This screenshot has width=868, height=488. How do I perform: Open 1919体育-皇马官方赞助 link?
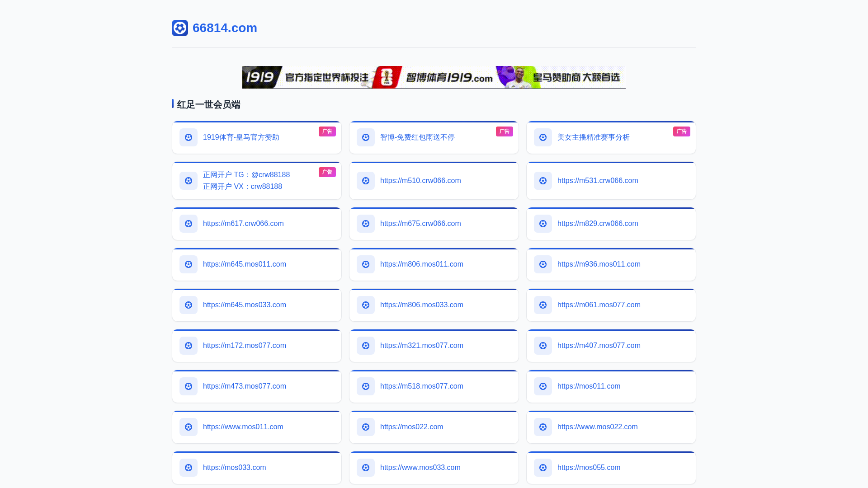tap(241, 137)
